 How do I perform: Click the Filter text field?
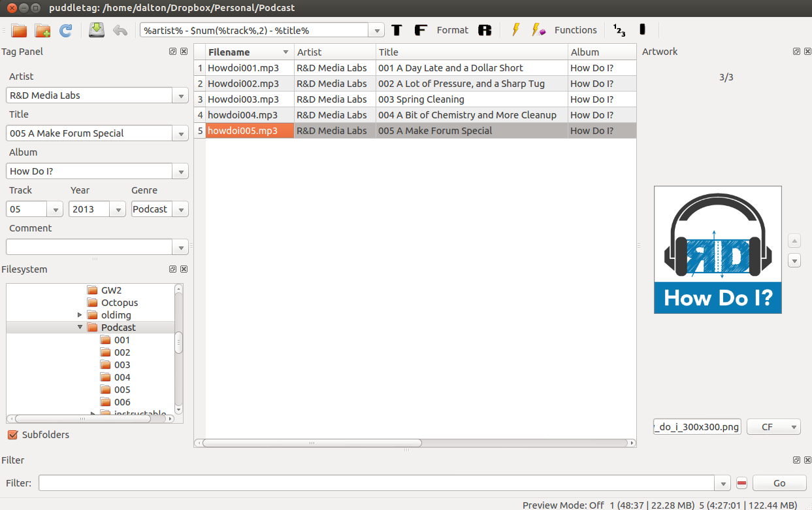coord(377,483)
